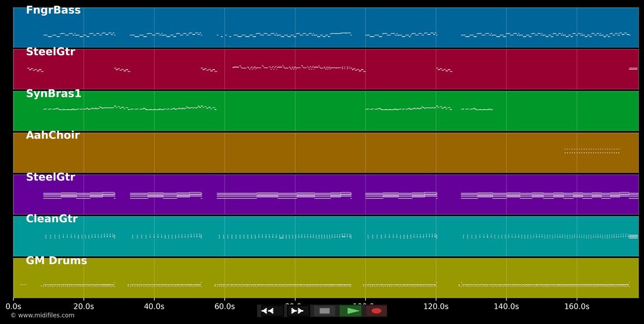
Task: Stop playback with the gray square button
Action: [x=324, y=311]
